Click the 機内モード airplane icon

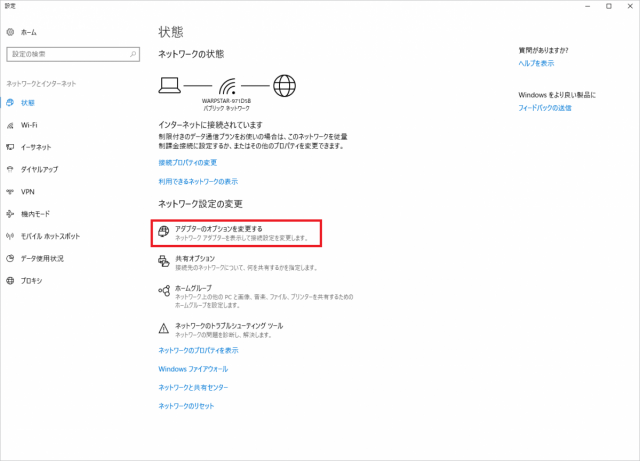point(10,214)
